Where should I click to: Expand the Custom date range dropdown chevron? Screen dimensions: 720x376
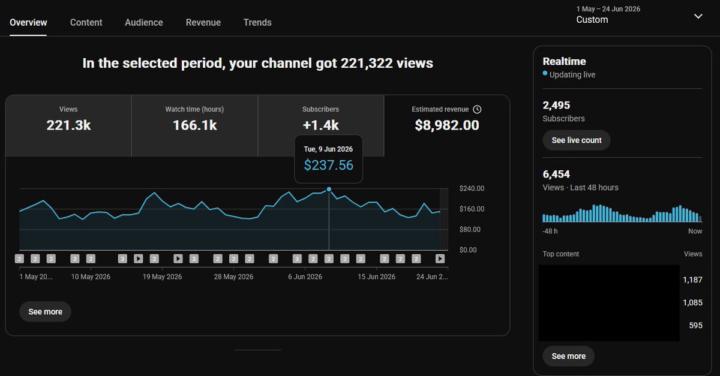(x=698, y=17)
